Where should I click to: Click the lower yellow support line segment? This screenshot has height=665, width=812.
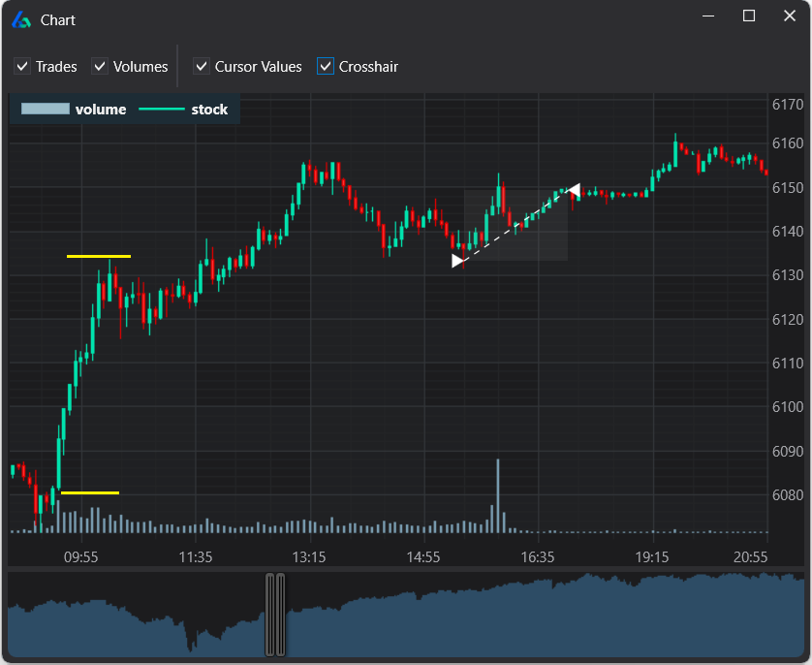[90, 492]
